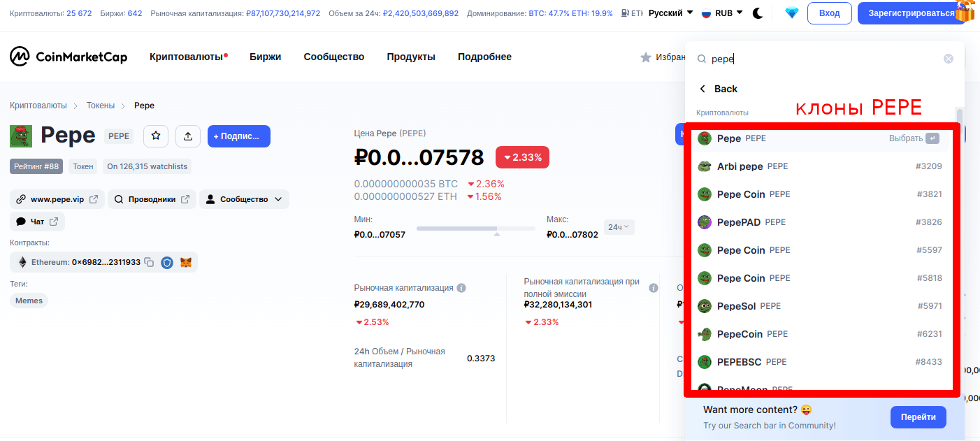Click info icon next to Рыночная капитализация
The image size is (980, 441).
tap(461, 288)
